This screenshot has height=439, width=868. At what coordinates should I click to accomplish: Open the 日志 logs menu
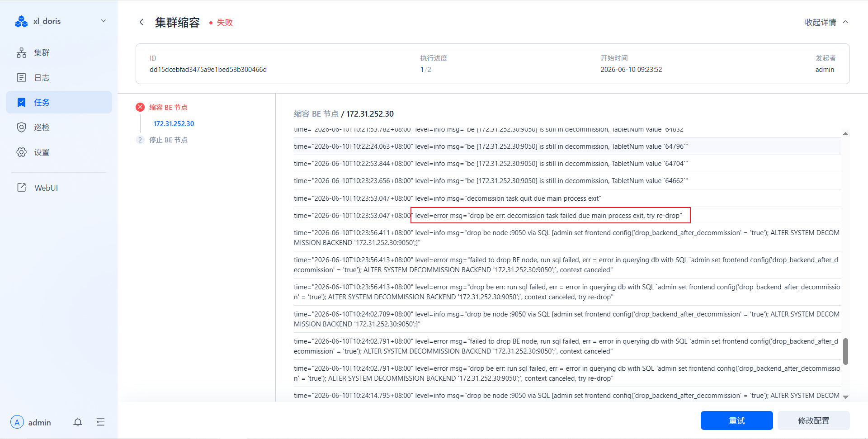click(59, 78)
